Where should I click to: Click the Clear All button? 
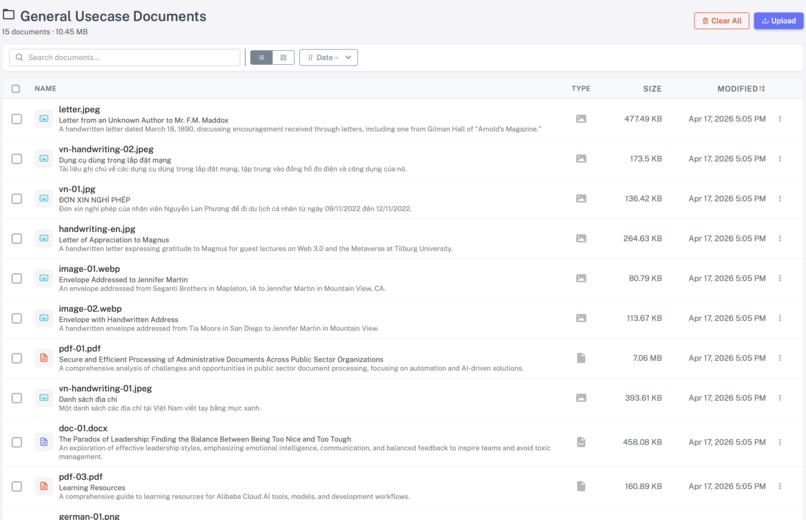722,21
